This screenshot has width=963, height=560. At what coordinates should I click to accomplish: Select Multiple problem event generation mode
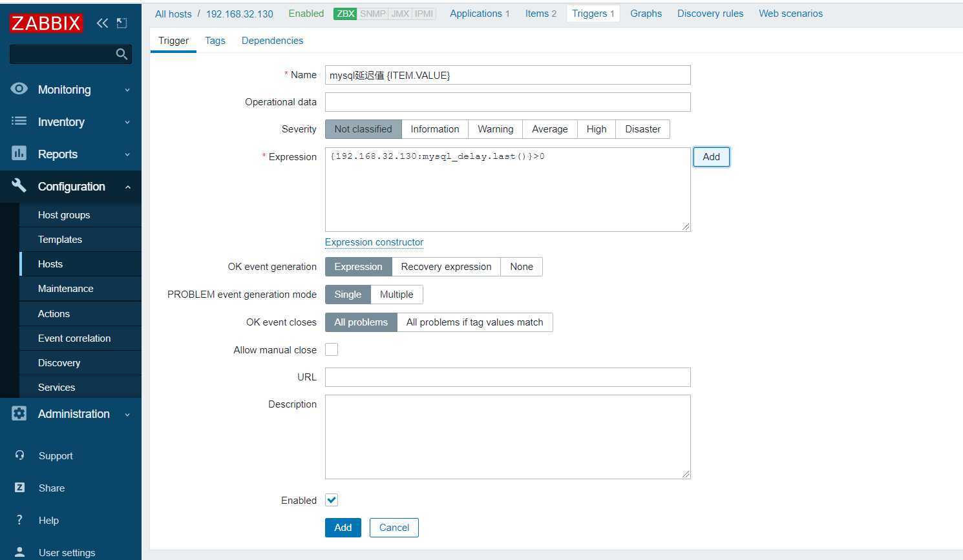(x=397, y=295)
